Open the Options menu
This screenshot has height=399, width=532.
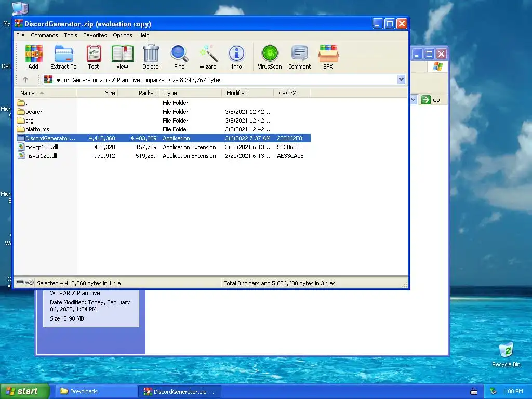pos(123,35)
